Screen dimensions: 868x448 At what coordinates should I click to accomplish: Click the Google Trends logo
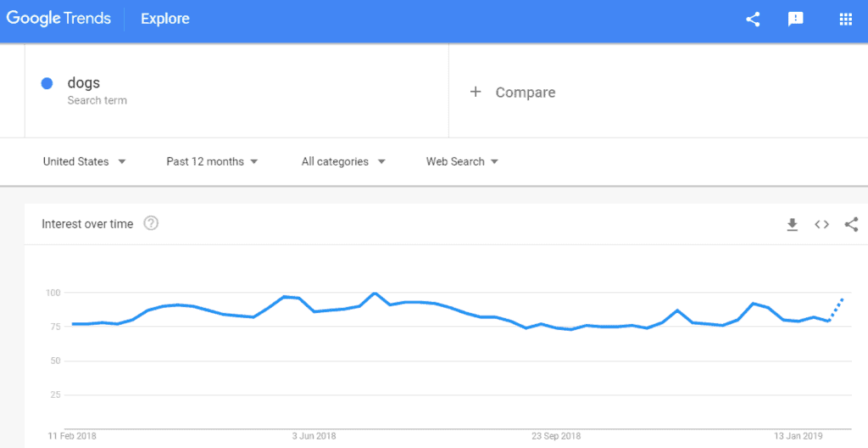tap(58, 19)
